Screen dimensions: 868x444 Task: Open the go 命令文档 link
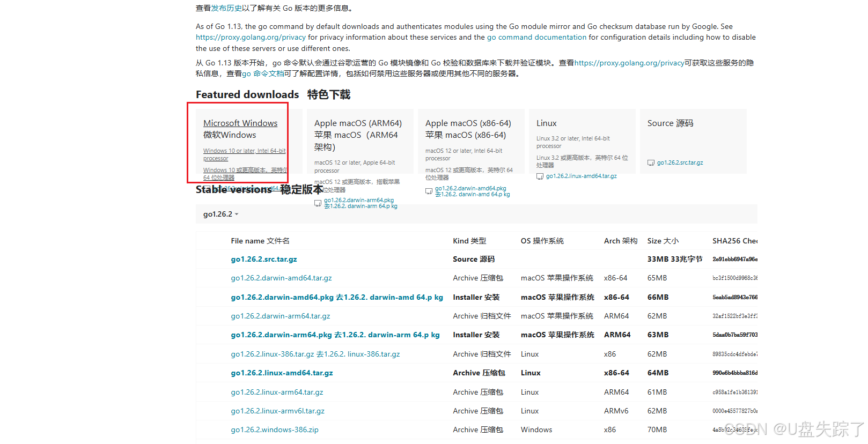coord(263,73)
